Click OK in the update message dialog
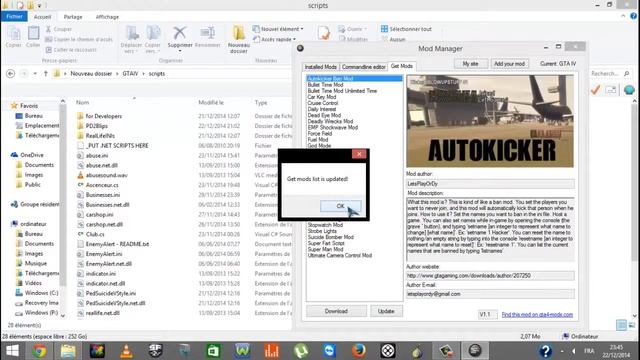This screenshot has width=640, height=360. (x=340, y=206)
